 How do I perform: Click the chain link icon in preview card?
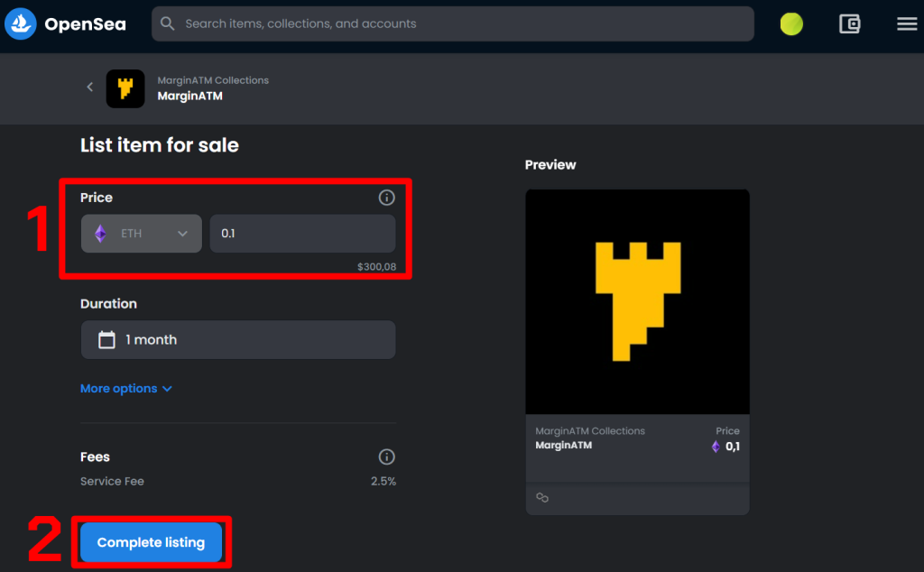(x=542, y=498)
